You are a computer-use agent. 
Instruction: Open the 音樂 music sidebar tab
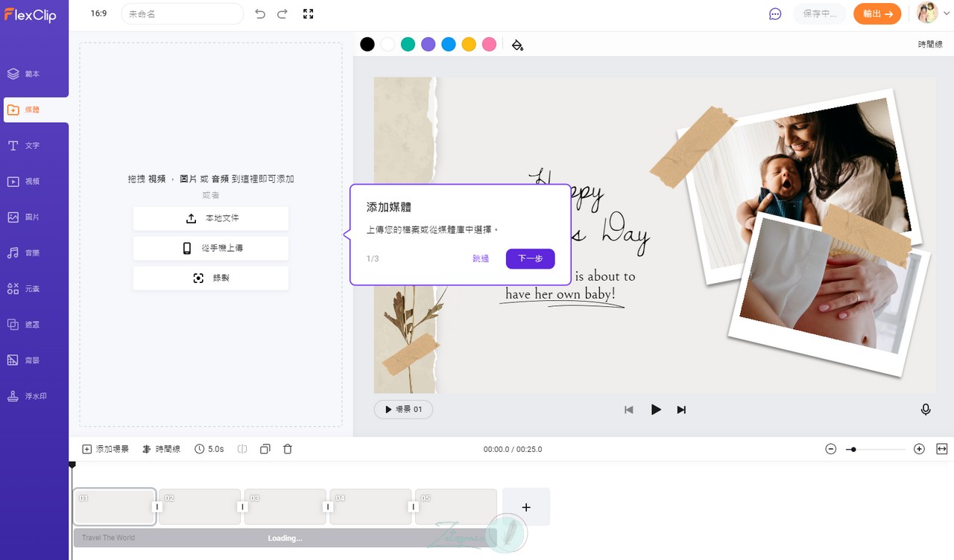(34, 252)
